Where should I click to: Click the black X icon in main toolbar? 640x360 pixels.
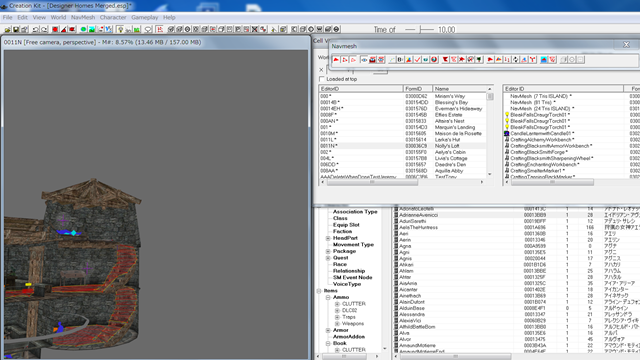pyautogui.click(x=254, y=29)
